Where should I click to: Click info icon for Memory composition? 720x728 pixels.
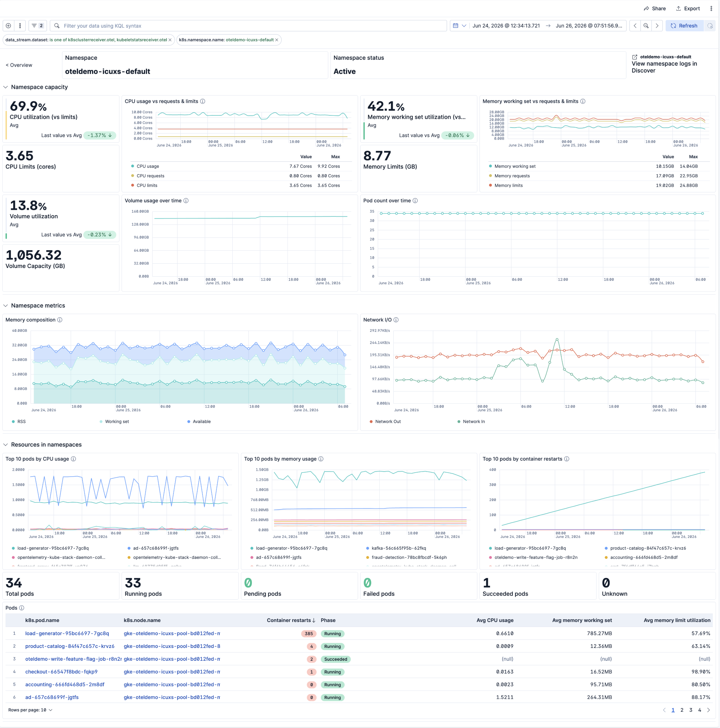coord(60,320)
